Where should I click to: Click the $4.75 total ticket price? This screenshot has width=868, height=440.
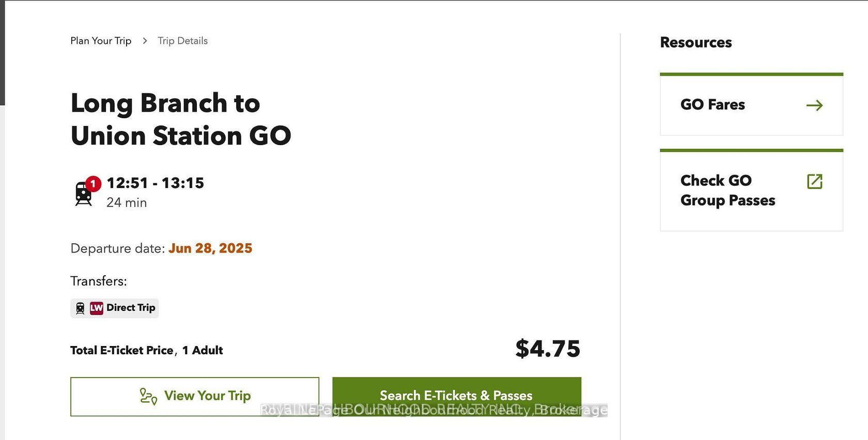pos(548,349)
